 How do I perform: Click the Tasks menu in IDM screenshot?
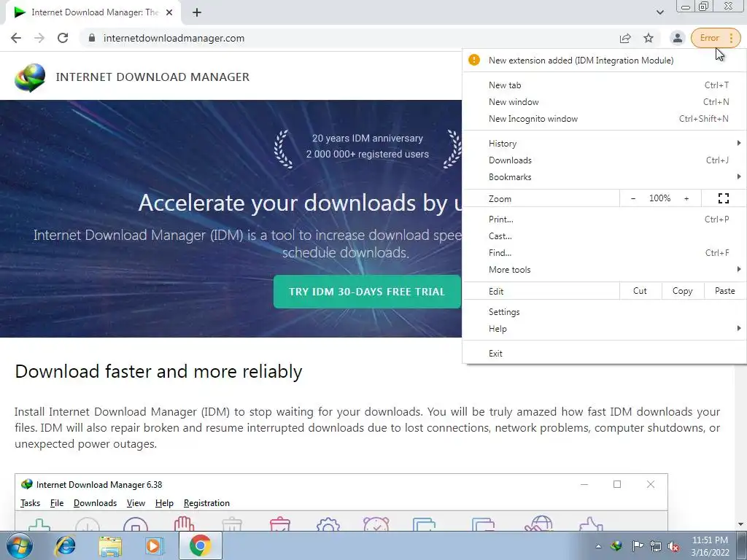30,503
